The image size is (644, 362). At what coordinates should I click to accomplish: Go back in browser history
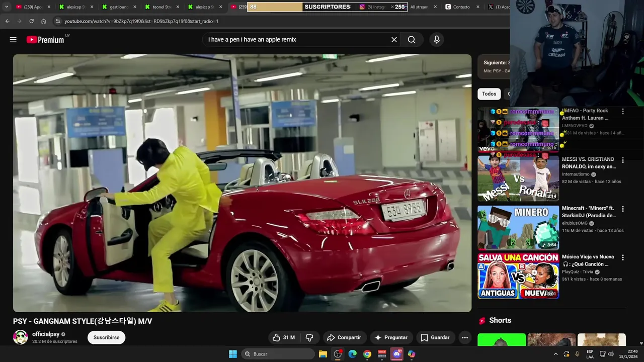[7, 21]
